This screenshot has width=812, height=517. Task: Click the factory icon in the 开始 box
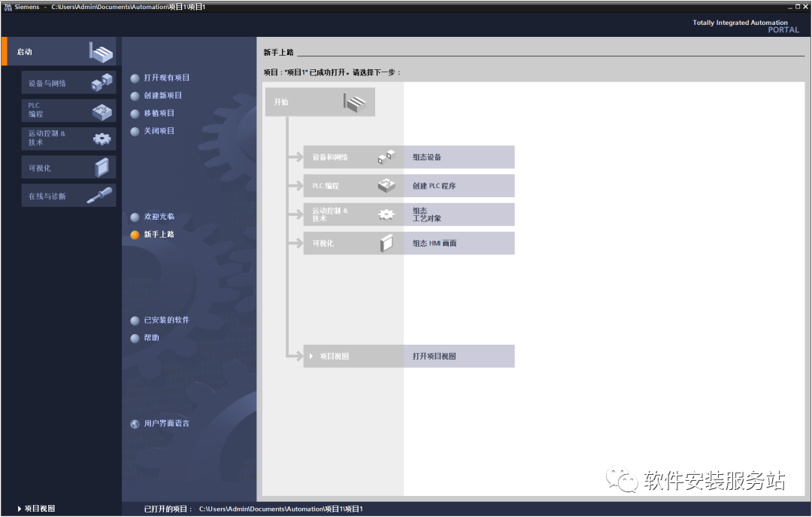355,102
